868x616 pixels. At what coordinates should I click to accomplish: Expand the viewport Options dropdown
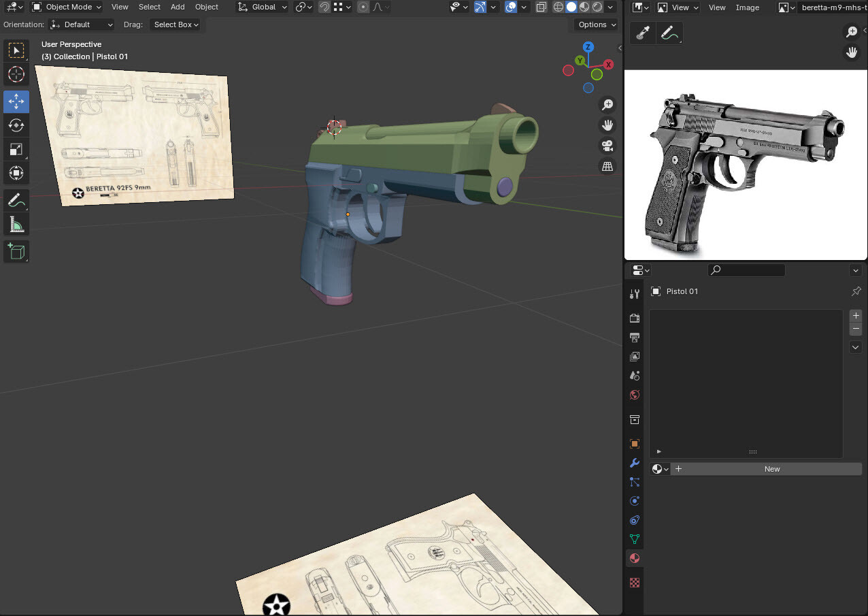tap(595, 25)
